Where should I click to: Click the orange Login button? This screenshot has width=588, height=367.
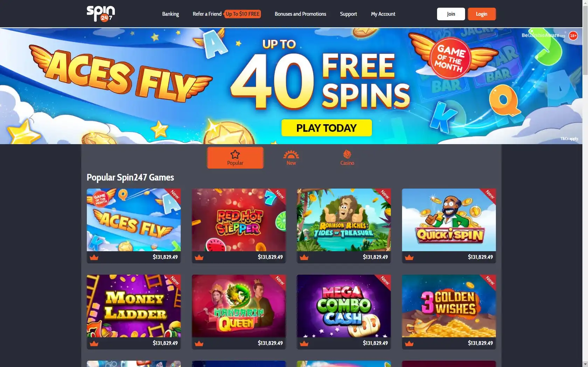click(482, 14)
